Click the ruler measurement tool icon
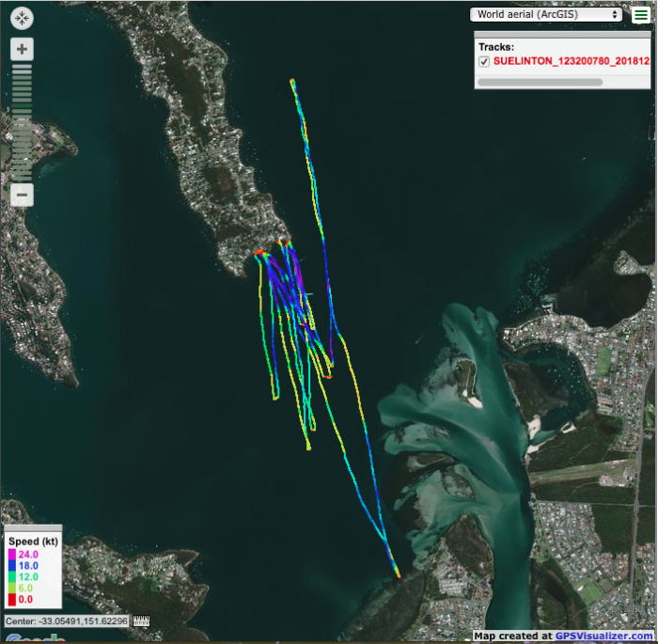 pos(142,621)
